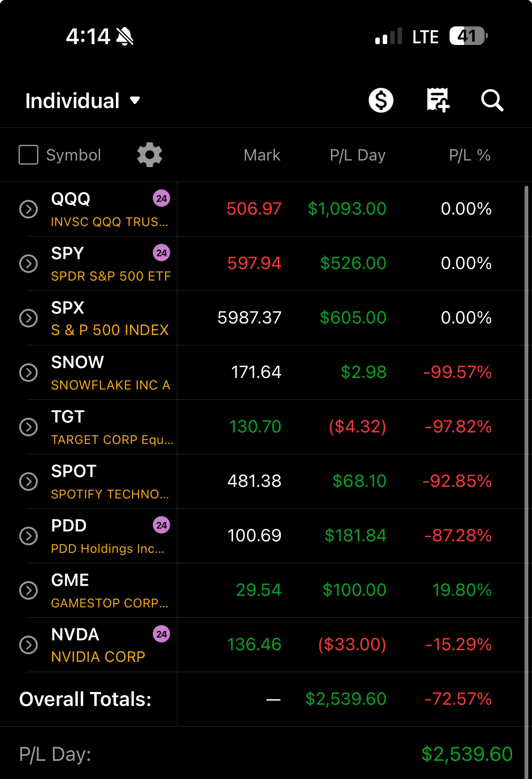The image size is (532, 779).
Task: Sort by the P/L % column header
Action: (469, 156)
